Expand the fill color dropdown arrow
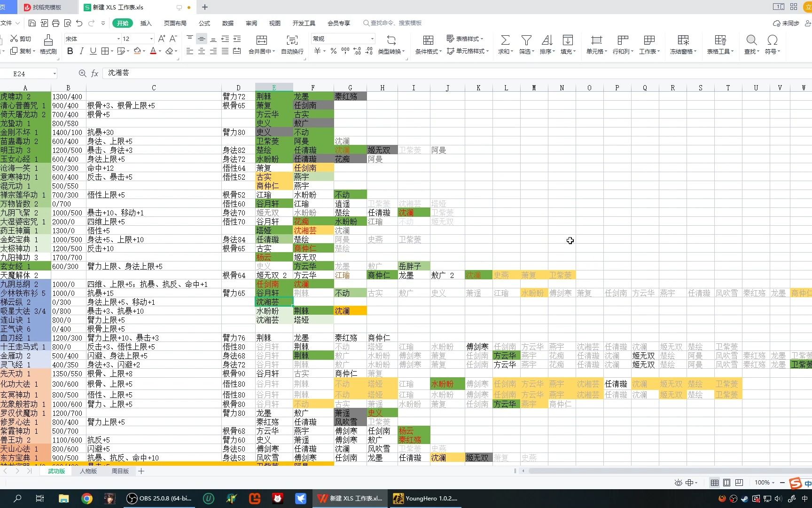 [144, 51]
